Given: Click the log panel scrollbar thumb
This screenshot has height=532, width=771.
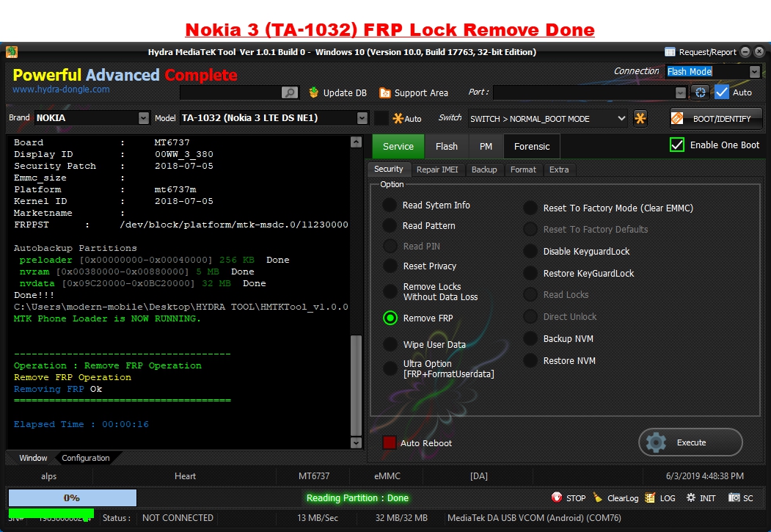Looking at the screenshot, I should click(357, 385).
